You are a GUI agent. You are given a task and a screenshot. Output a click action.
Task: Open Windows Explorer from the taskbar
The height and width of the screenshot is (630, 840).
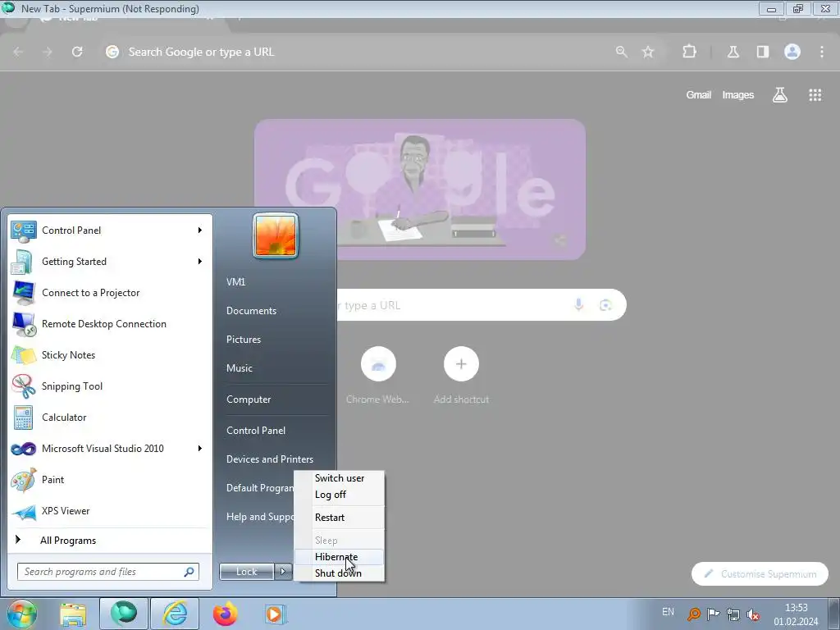pyautogui.click(x=73, y=614)
